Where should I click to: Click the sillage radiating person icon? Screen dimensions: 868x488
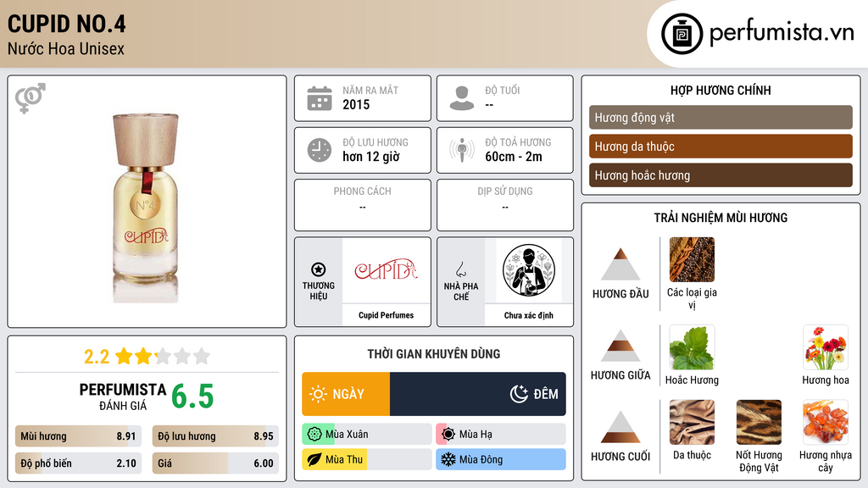(462, 150)
